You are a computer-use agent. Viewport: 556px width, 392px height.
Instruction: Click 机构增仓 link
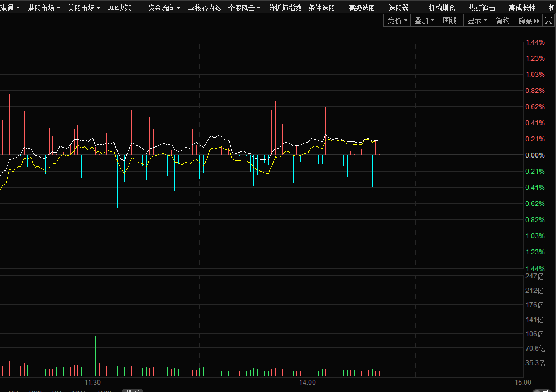[442, 8]
